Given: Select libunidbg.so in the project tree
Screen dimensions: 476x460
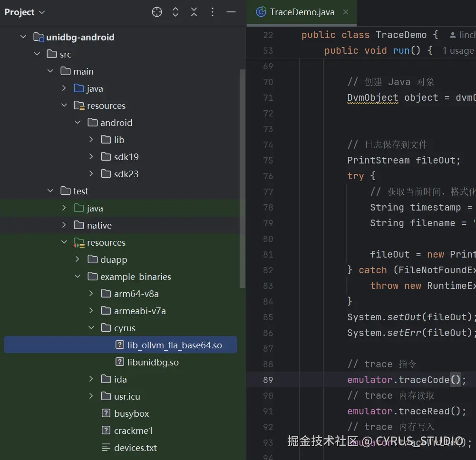Looking at the screenshot, I should click(153, 362).
